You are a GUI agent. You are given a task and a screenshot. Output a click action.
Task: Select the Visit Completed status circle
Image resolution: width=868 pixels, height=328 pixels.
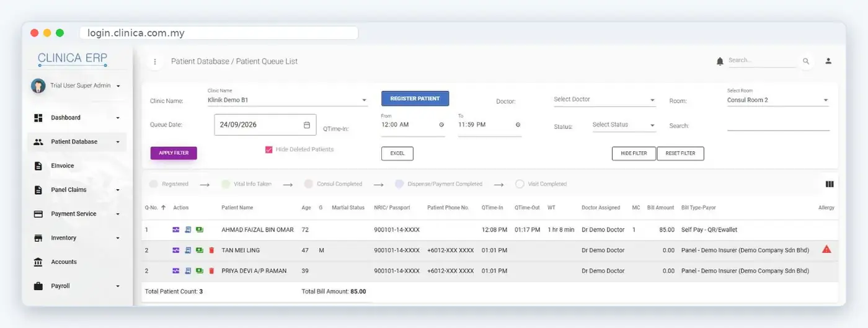520,184
